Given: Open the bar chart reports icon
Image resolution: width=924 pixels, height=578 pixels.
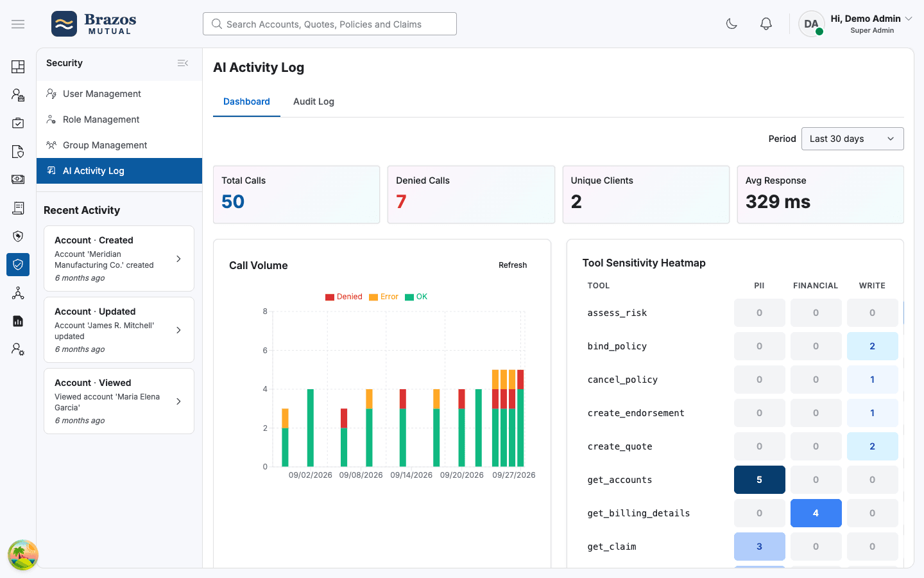Looking at the screenshot, I should [x=18, y=321].
